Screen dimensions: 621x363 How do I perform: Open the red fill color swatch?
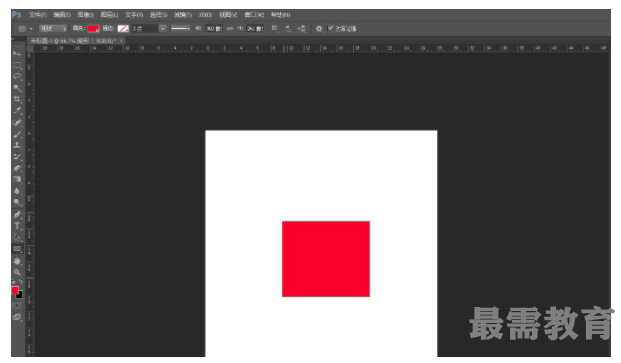(x=93, y=29)
